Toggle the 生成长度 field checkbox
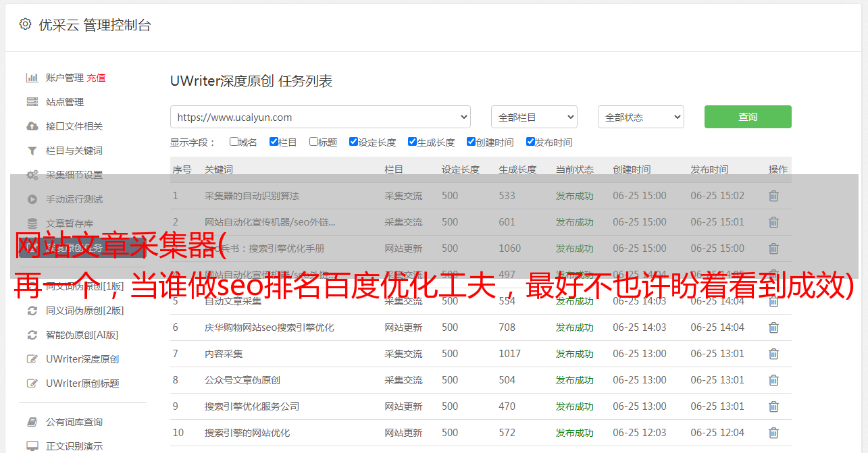868x453 pixels. [412, 142]
